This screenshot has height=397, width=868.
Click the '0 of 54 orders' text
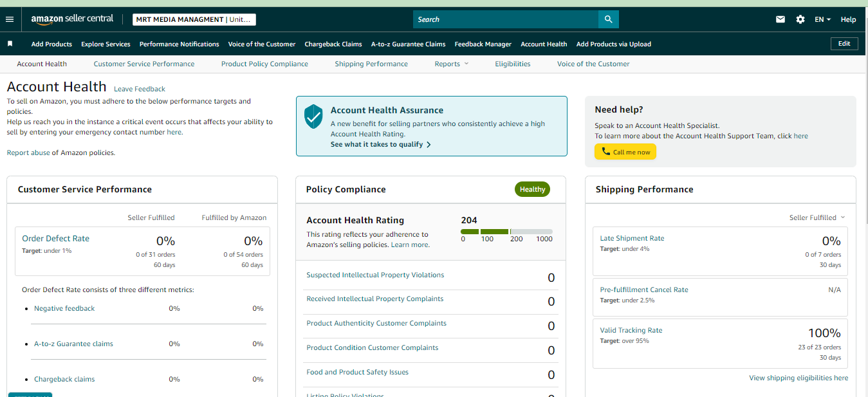click(243, 255)
